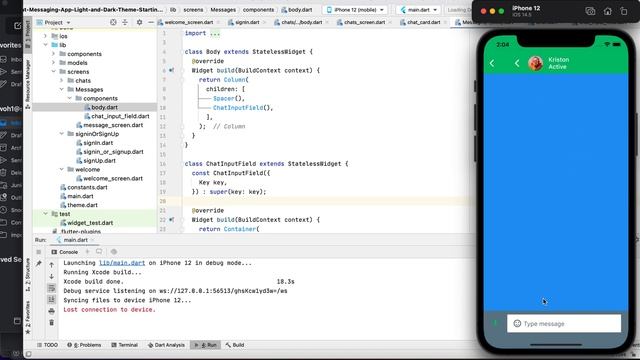The width and height of the screenshot is (640, 360).
Task: Collapse the screens folder
Action: coord(53,71)
